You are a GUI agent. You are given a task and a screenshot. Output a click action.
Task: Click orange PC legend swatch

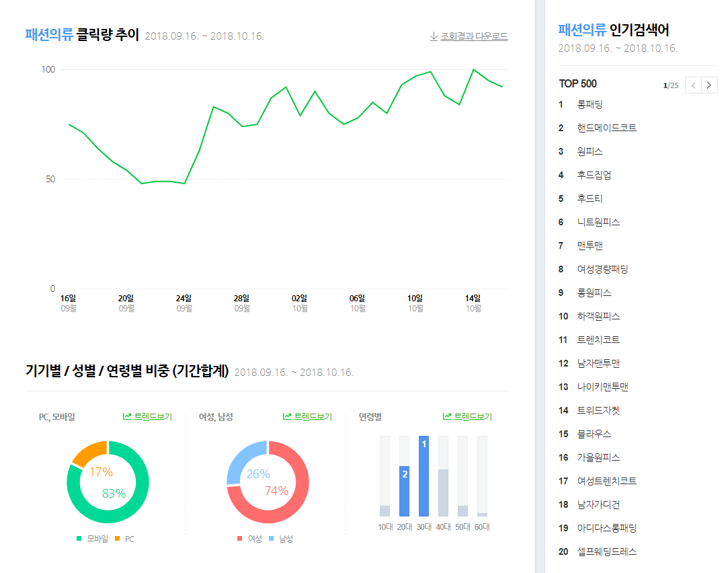(117, 539)
